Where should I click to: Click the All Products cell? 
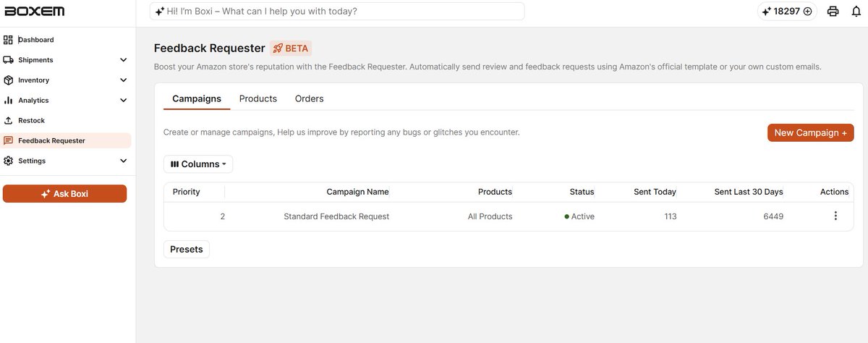coord(490,216)
